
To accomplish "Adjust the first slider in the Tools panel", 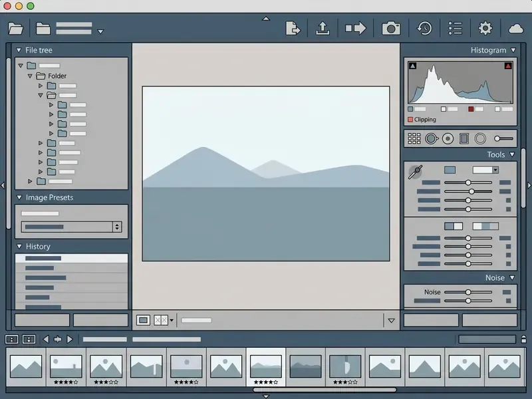I will pos(468,182).
